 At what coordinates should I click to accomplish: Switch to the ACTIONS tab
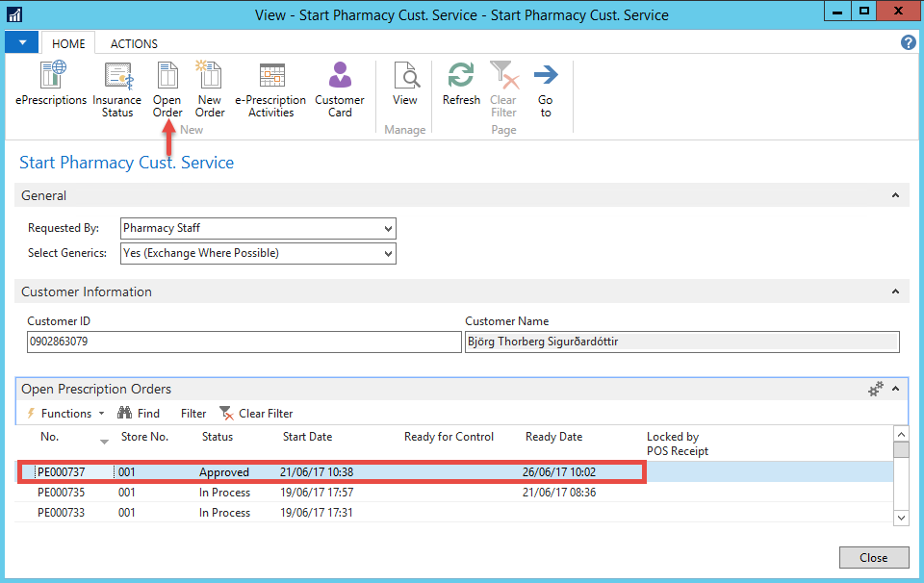(x=134, y=43)
